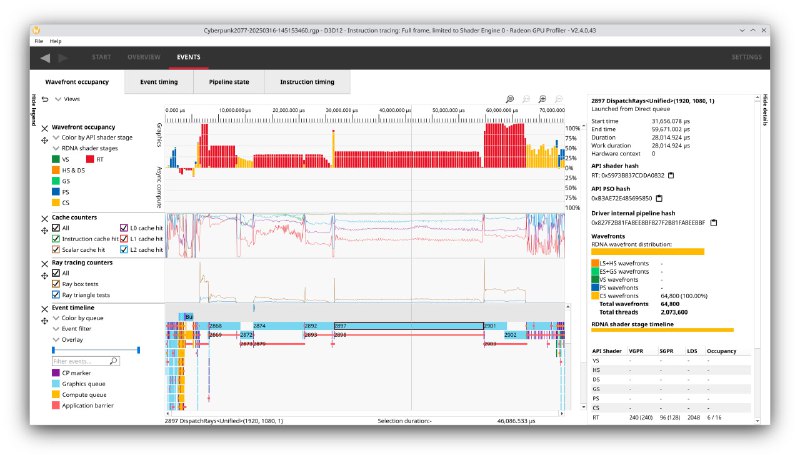
Task: Click the Hide details side button
Action: click(765, 110)
